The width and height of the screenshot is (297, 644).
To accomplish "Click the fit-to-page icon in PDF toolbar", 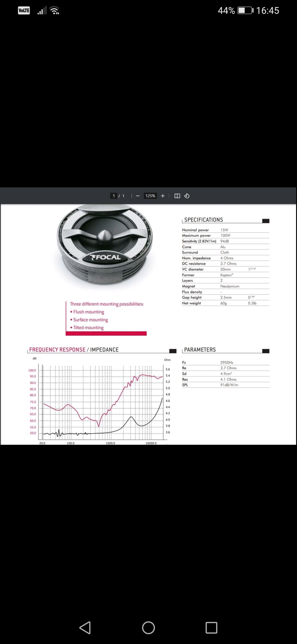I will coord(177,196).
